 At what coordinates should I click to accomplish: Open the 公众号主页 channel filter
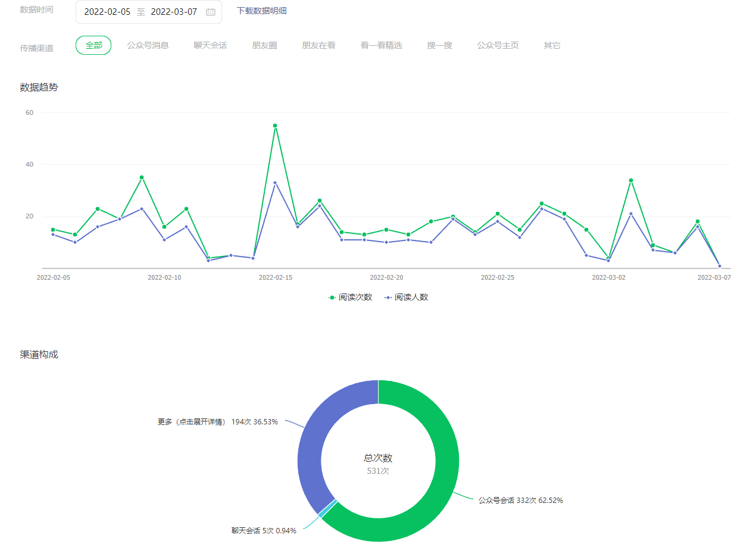click(x=498, y=45)
